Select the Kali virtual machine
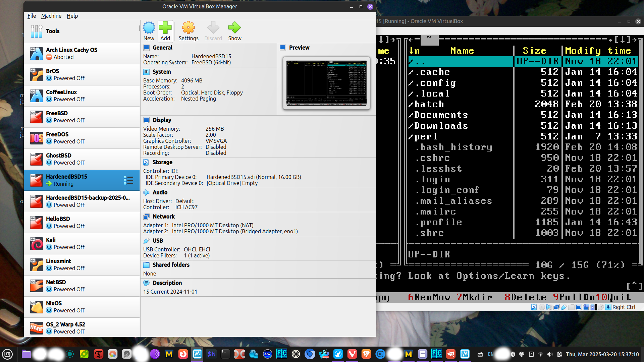The height and width of the screenshot is (362, 644). coord(82,243)
